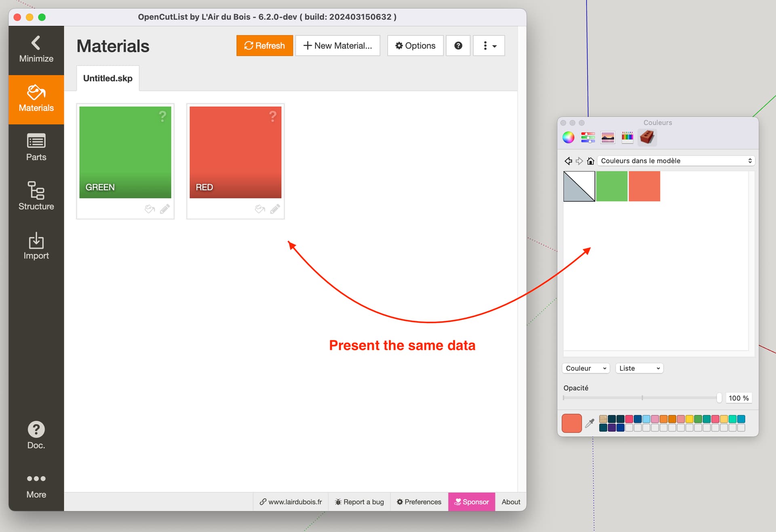This screenshot has width=776, height=532.
Task: Open the color sliders view in Couleurs
Action: click(588, 137)
